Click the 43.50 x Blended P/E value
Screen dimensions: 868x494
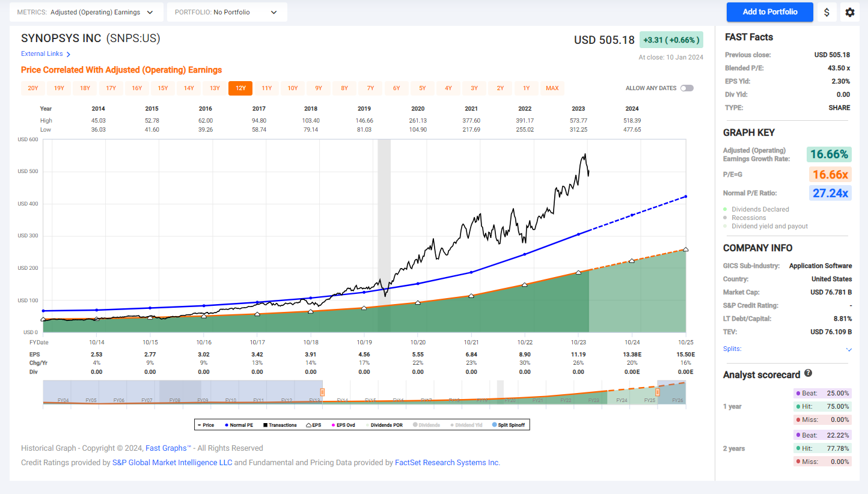point(839,68)
